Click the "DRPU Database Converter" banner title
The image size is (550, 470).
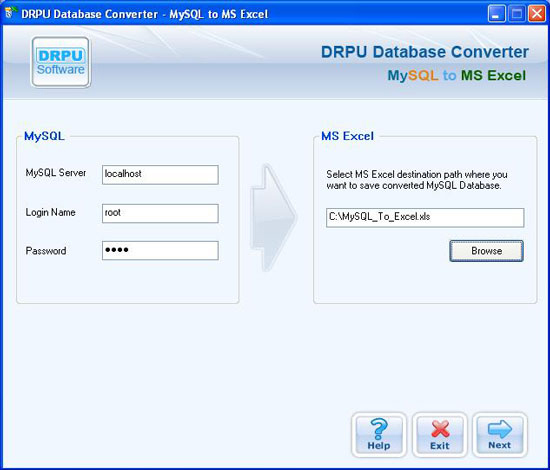[x=425, y=52]
